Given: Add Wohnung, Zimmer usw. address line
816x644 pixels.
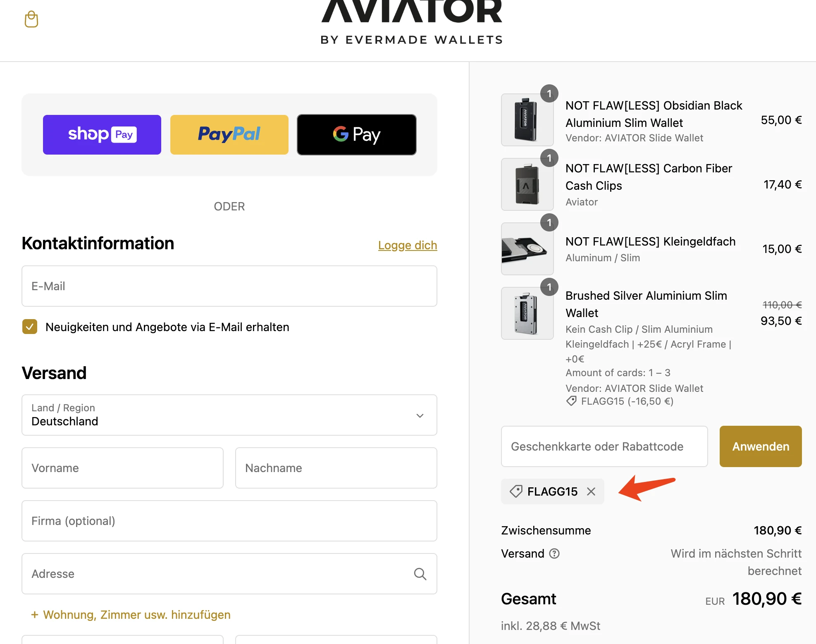Looking at the screenshot, I should coord(131,615).
